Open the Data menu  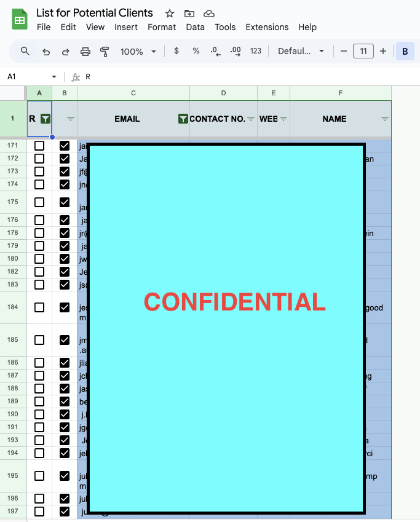(195, 27)
